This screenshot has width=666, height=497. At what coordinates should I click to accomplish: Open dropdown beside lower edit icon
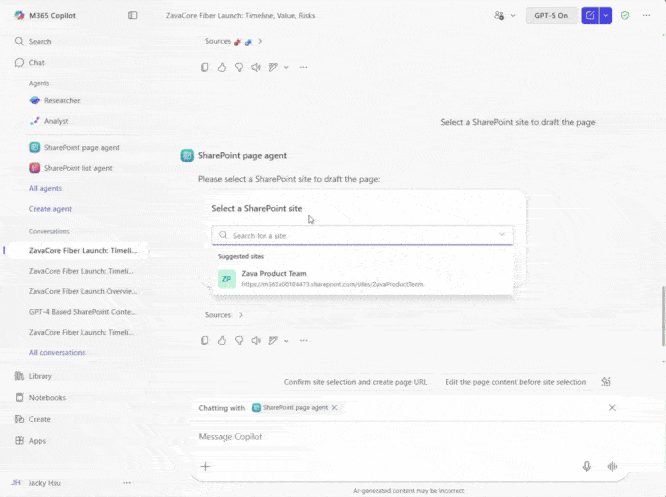coord(286,341)
